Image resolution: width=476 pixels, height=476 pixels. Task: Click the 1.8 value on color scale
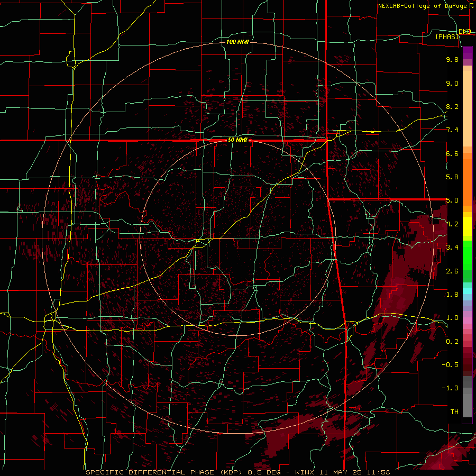pyautogui.click(x=452, y=295)
